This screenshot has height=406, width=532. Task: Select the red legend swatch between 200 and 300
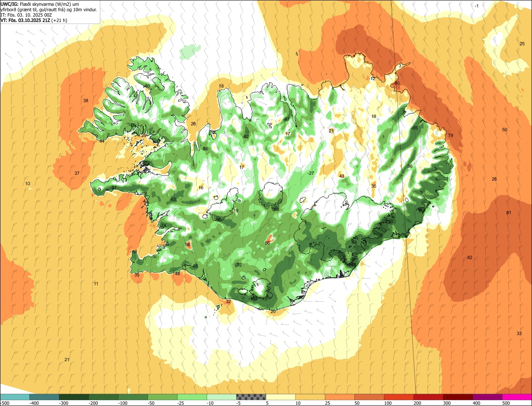429,397
